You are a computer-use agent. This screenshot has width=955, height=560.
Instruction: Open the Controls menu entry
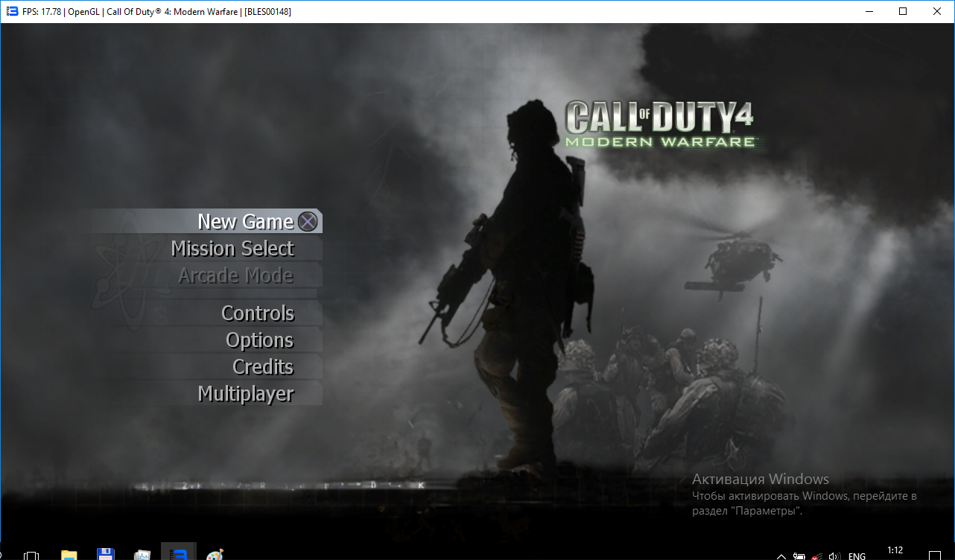258,313
